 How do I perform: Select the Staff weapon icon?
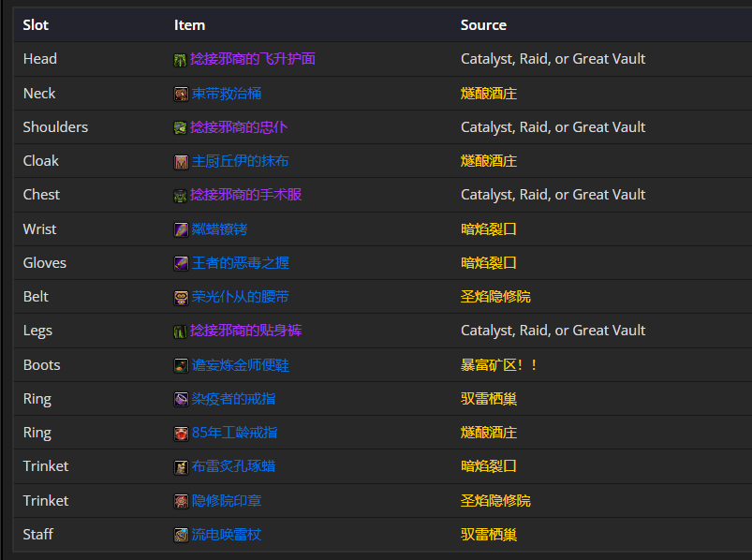(x=181, y=535)
